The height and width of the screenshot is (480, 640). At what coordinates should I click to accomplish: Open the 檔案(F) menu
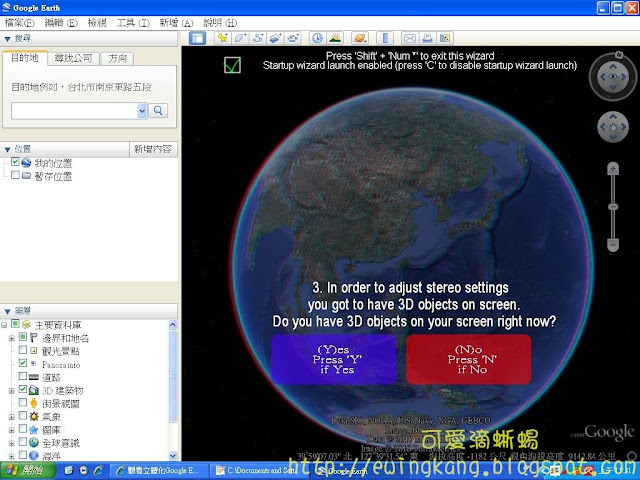pos(20,23)
